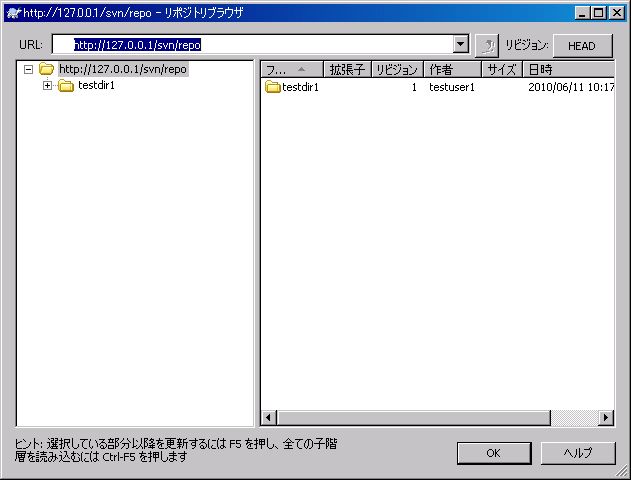
Task: Click the root repository folder icon in tree
Action: (x=46, y=69)
